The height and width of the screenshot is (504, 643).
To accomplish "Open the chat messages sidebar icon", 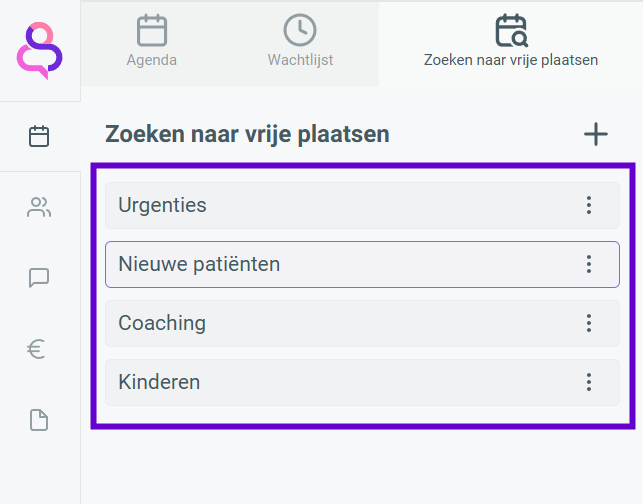I will 39,278.
